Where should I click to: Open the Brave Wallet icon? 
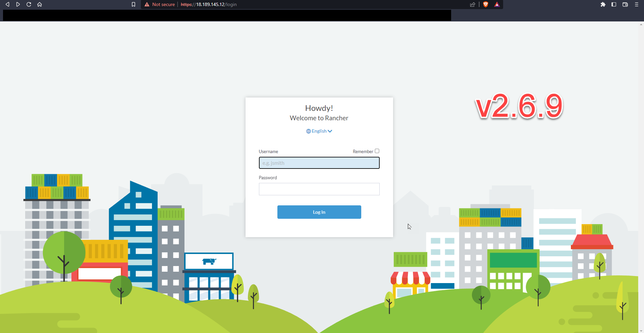tap(625, 4)
